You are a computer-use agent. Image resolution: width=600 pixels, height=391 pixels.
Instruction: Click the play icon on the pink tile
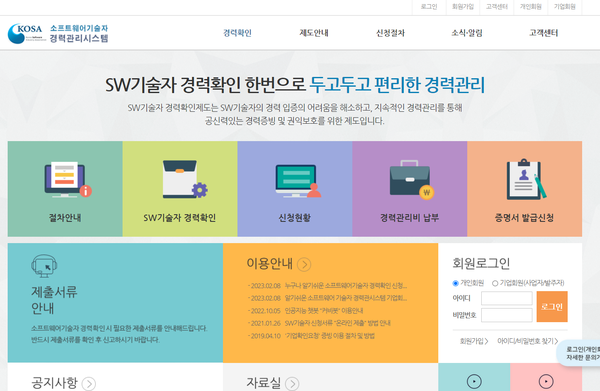coord(546,381)
